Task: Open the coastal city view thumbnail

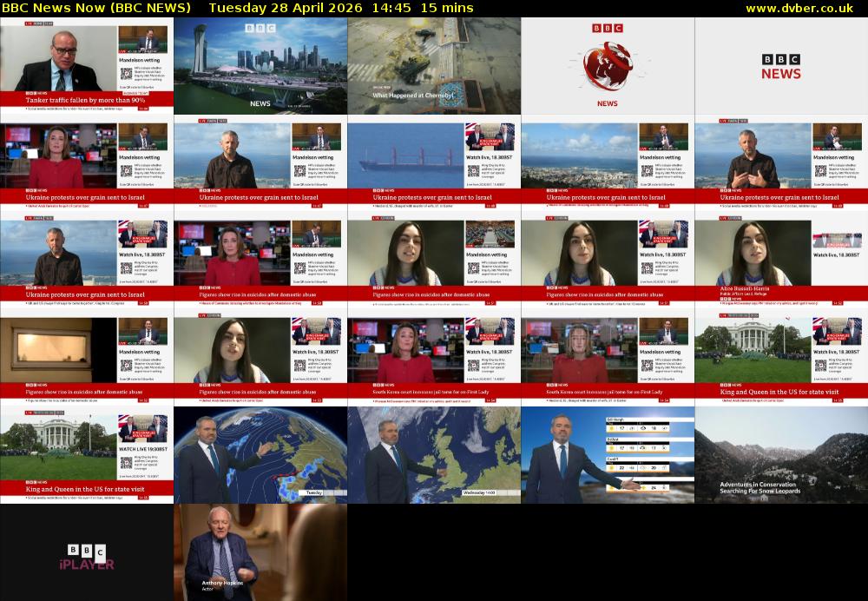Action: pyautogui.click(x=608, y=163)
